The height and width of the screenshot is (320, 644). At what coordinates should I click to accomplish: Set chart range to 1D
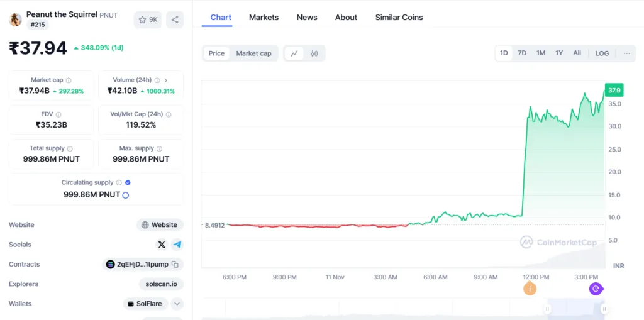pyautogui.click(x=504, y=53)
